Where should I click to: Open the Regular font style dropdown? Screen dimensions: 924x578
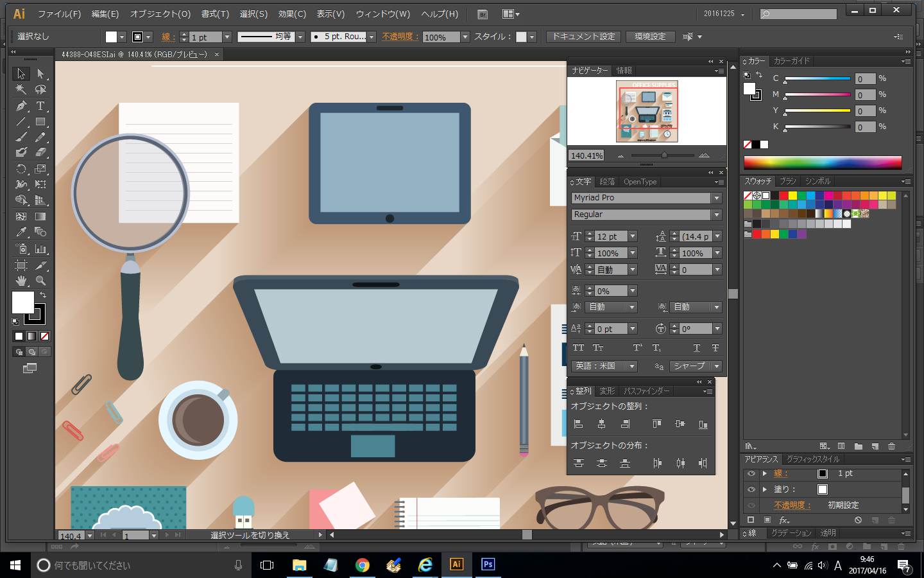pos(717,215)
